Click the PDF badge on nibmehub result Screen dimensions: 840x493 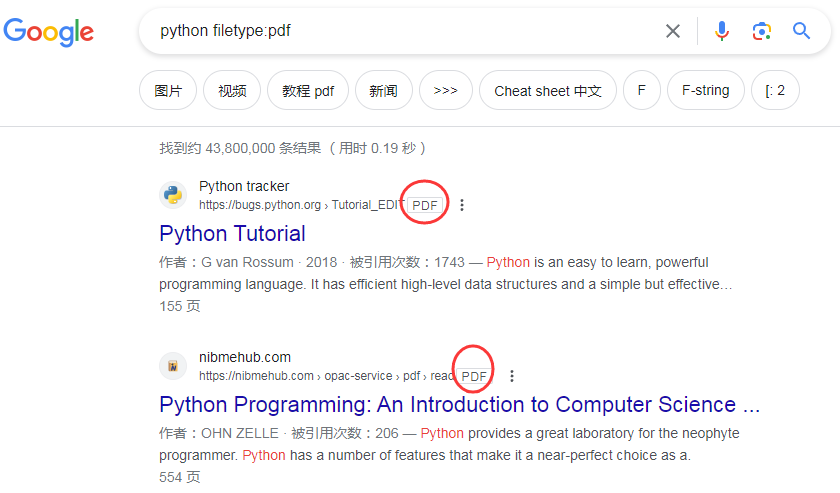(474, 376)
